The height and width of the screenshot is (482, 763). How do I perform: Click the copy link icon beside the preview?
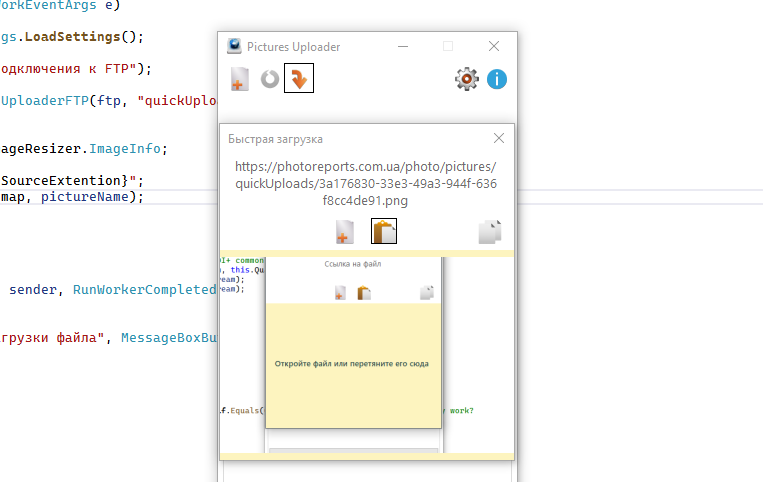click(x=489, y=232)
